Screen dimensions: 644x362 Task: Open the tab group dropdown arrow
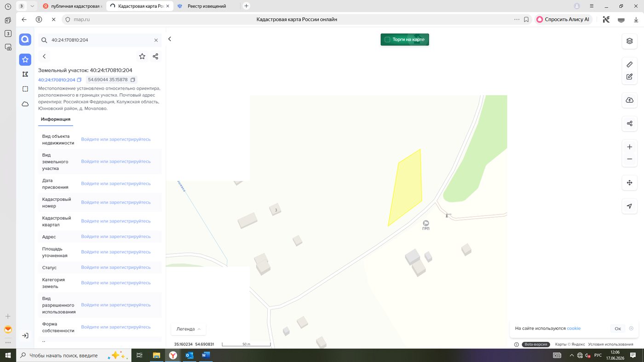tap(32, 6)
